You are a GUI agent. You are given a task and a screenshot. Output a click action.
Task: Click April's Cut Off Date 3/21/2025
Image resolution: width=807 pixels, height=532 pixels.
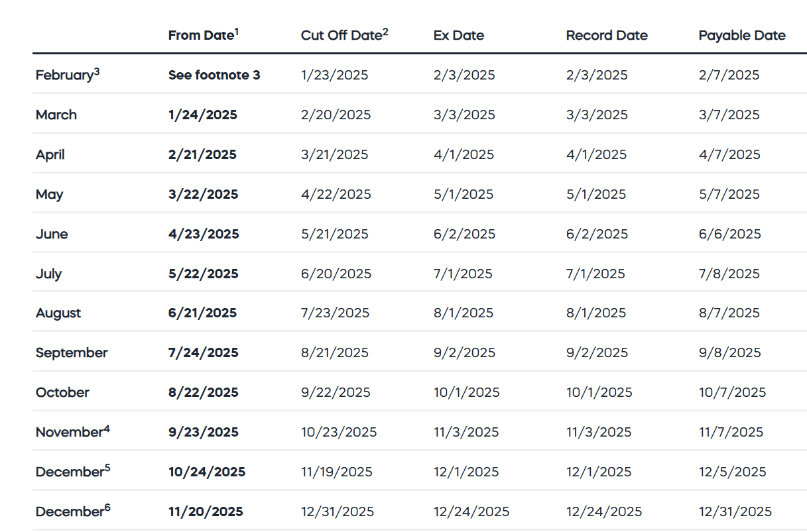tap(335, 155)
